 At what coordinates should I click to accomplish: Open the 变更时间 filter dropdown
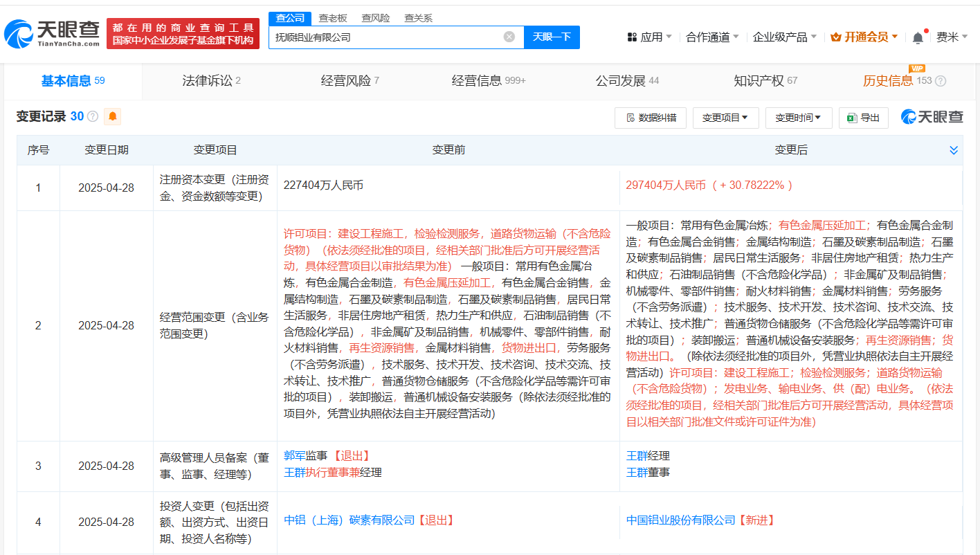(x=799, y=118)
